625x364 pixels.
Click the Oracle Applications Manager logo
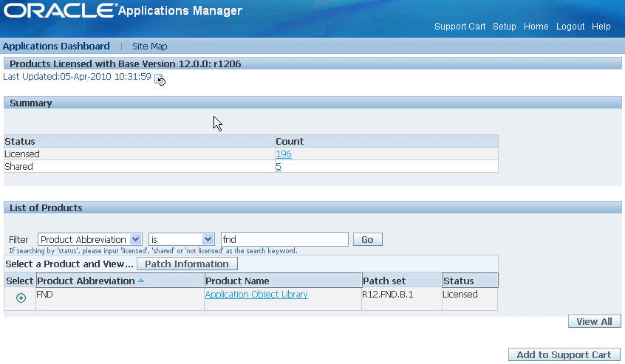click(x=123, y=10)
